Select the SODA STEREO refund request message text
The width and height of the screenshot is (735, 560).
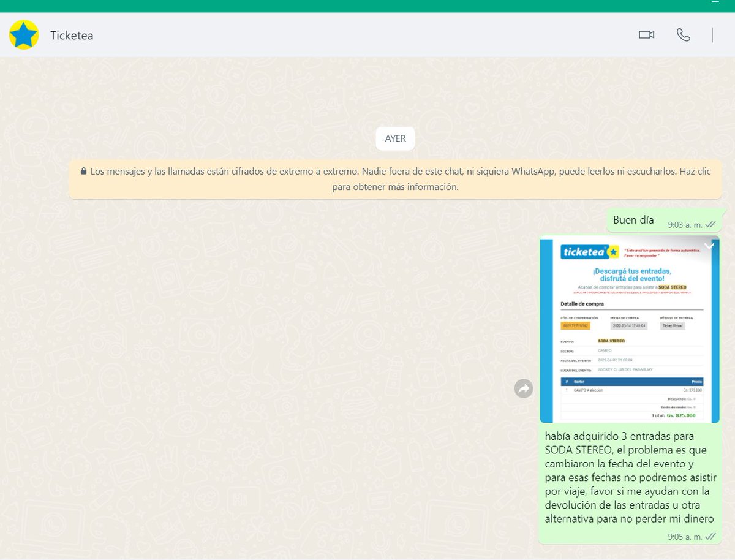(631, 478)
